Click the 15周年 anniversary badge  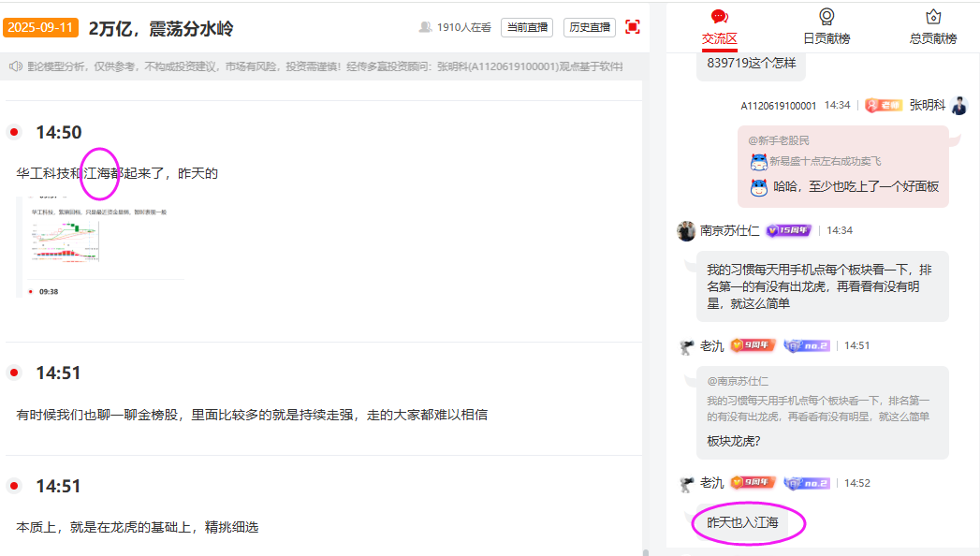point(788,230)
